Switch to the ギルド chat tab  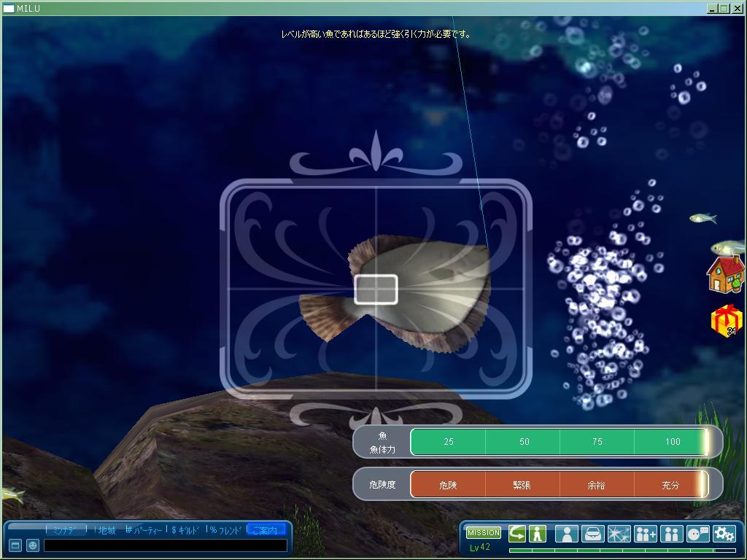(185, 530)
